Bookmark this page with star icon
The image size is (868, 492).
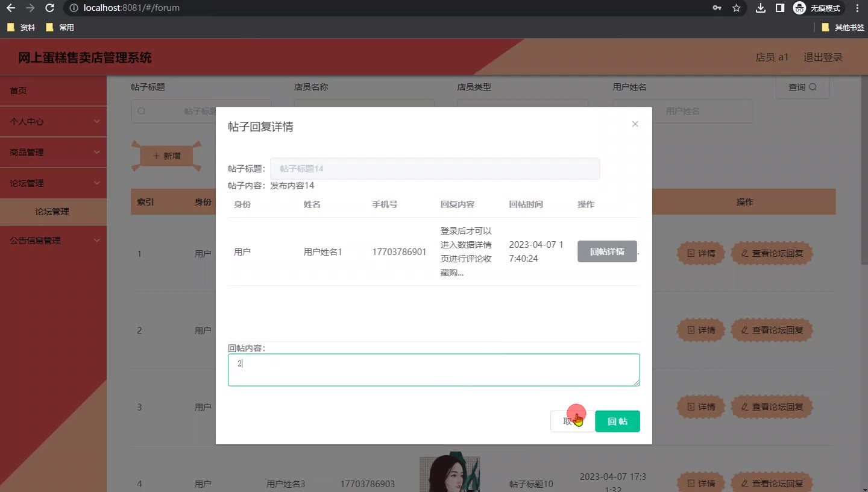coord(736,8)
